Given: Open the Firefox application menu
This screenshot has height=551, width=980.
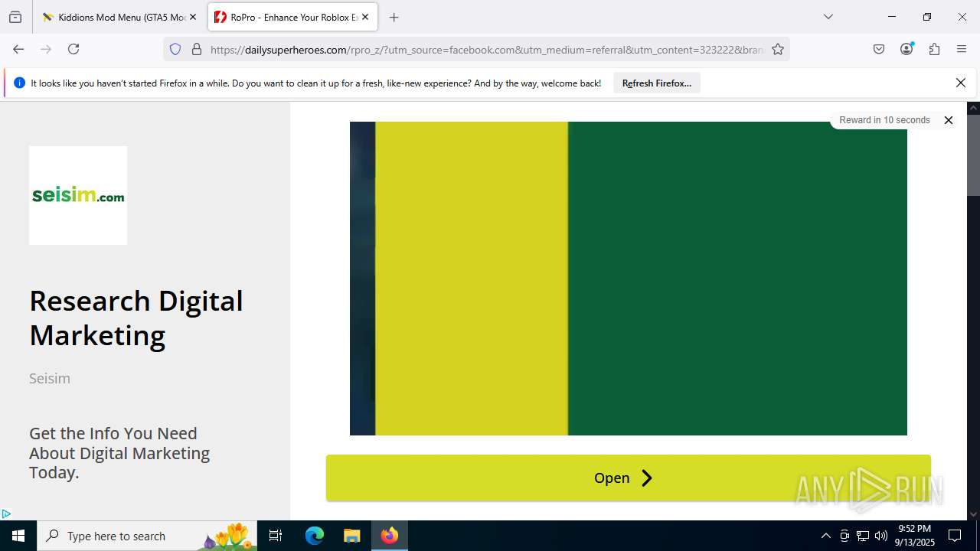Looking at the screenshot, I should [962, 49].
